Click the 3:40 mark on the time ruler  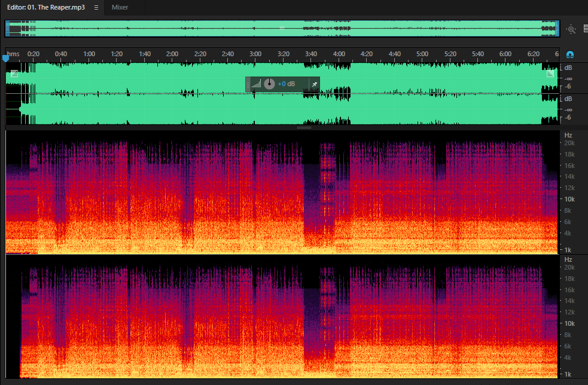pyautogui.click(x=311, y=54)
